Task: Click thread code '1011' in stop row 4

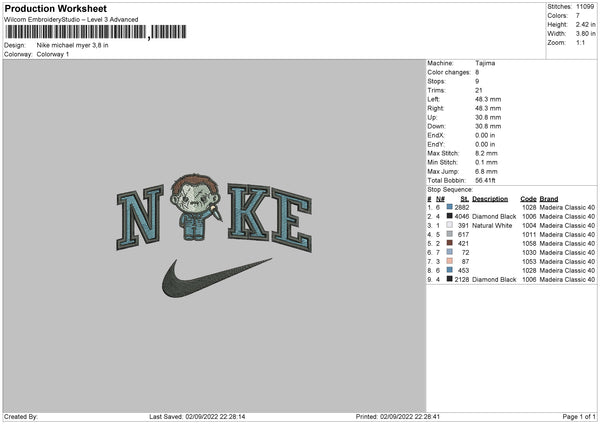Action: pos(529,235)
